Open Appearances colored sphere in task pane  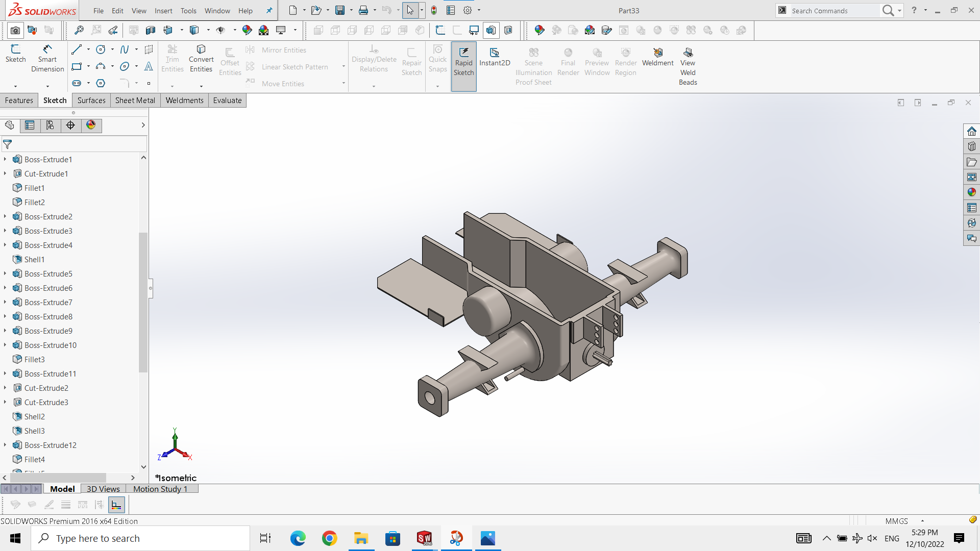(x=971, y=192)
